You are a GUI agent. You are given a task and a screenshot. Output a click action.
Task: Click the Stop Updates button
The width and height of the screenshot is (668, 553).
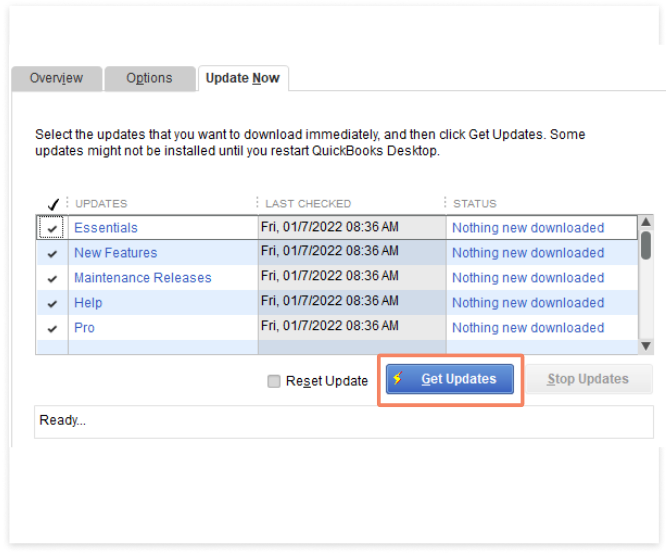pyautogui.click(x=588, y=379)
